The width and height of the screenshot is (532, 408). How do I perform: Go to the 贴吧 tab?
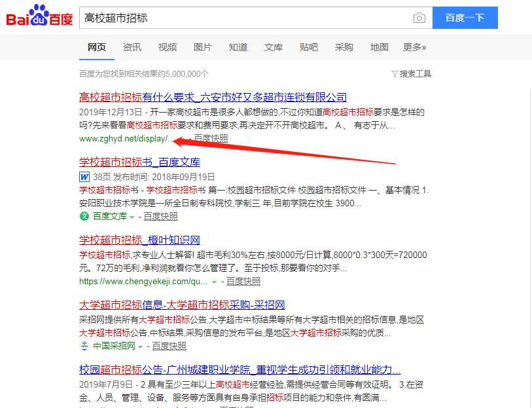tap(308, 47)
